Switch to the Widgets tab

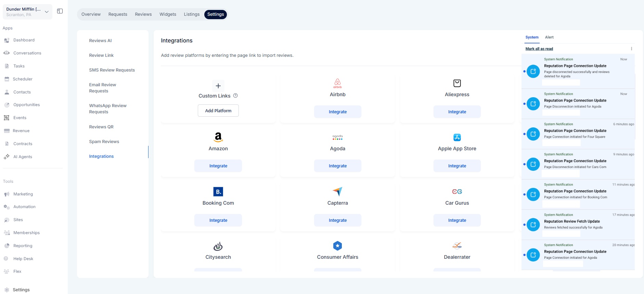coord(168,14)
